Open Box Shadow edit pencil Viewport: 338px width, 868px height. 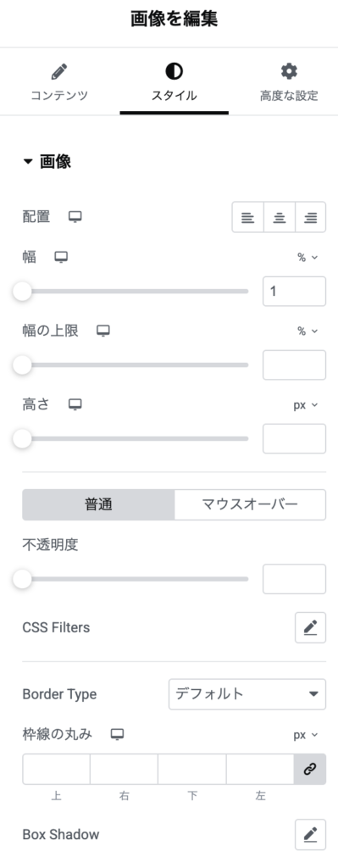coord(310,834)
